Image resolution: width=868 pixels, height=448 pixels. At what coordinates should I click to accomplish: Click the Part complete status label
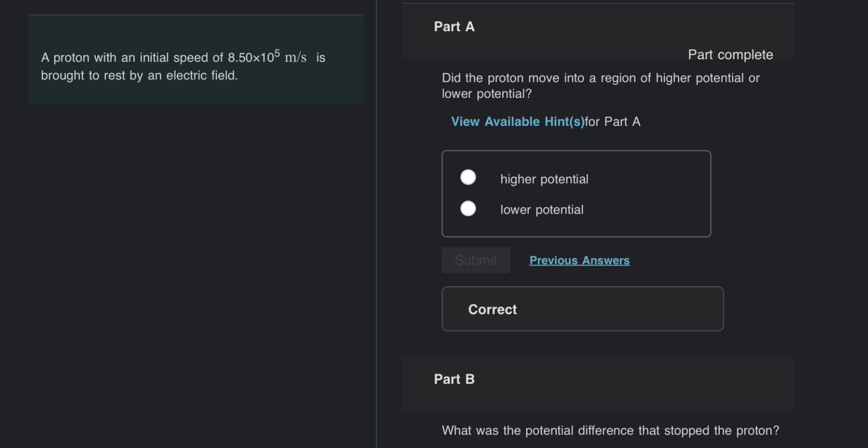(730, 54)
